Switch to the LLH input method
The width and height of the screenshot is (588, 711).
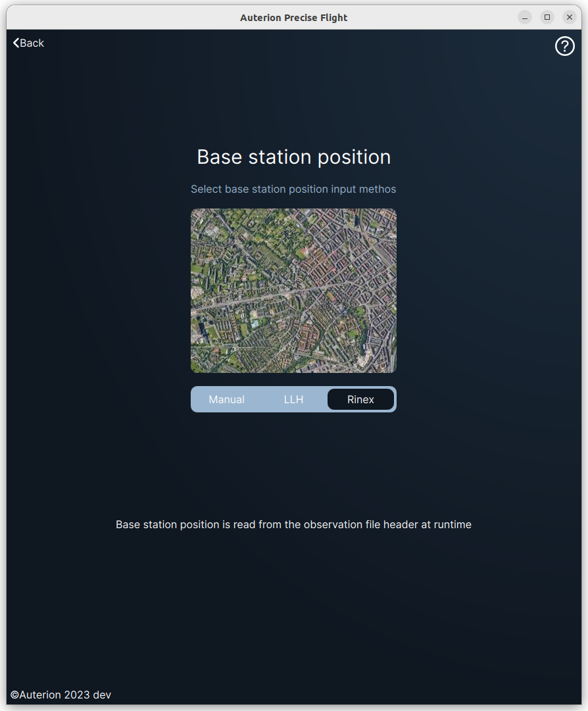(293, 399)
